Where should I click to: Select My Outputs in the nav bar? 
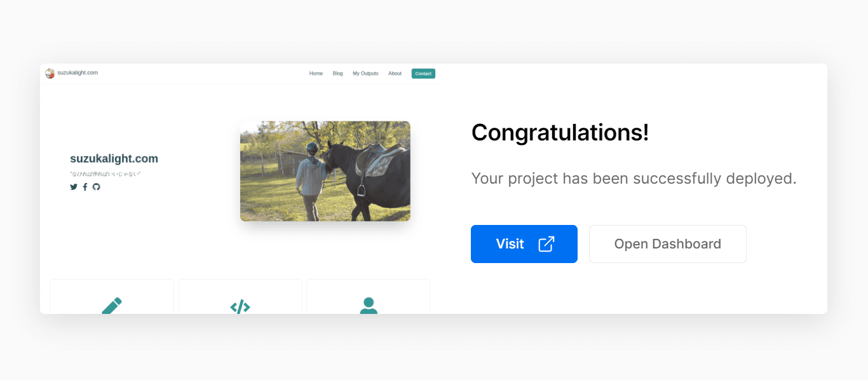pyautogui.click(x=365, y=74)
